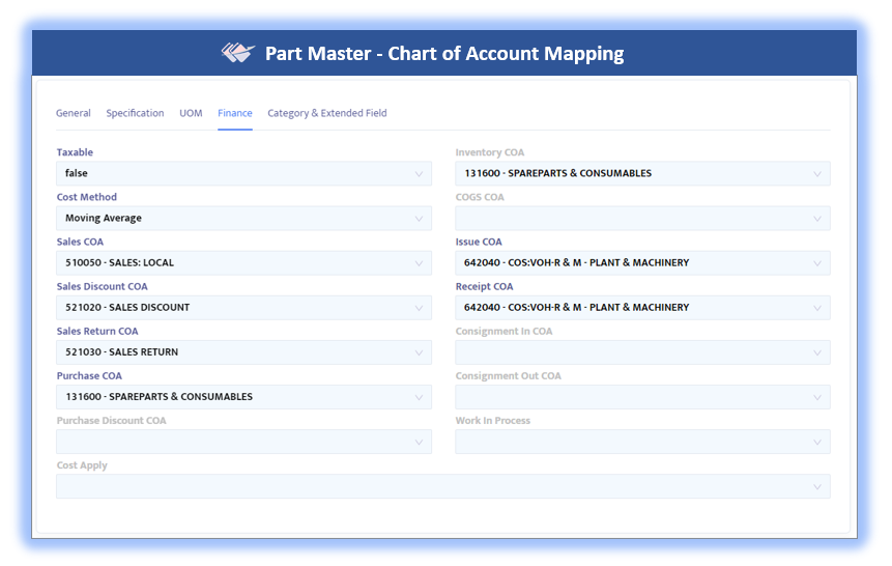Switch to the General tab
The image size is (892, 566).
coord(73,113)
